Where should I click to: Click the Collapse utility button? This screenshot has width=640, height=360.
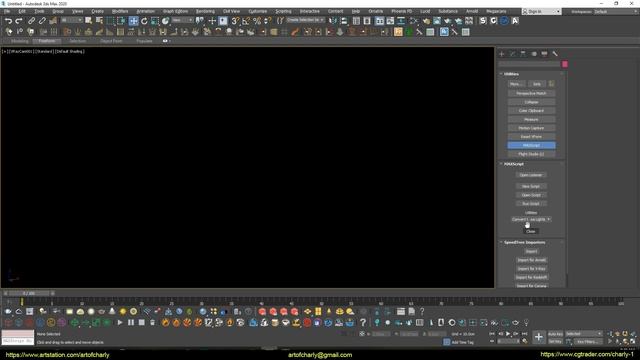point(531,102)
